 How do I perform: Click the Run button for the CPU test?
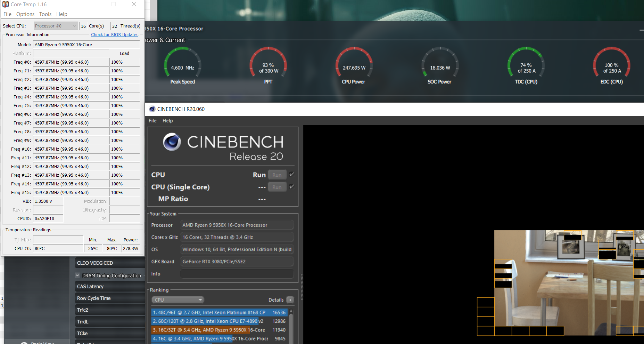tap(277, 175)
